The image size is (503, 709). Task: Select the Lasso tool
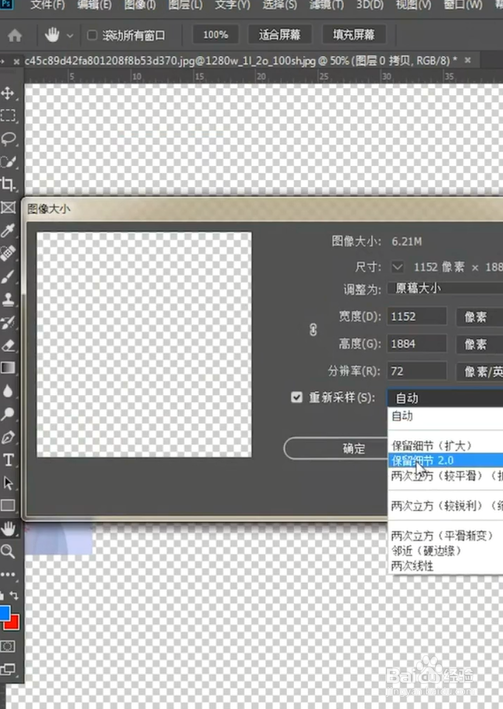point(8,139)
